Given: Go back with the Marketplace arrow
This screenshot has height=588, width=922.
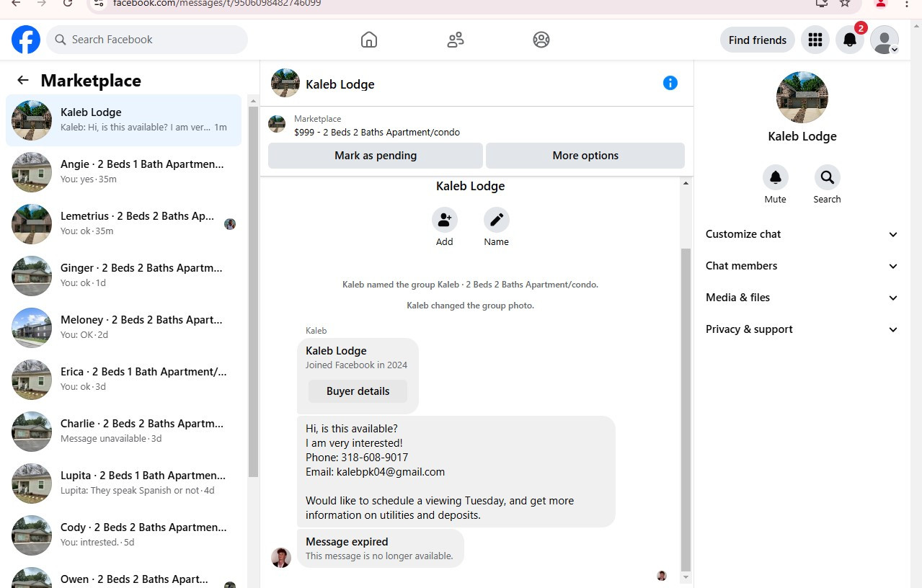Looking at the screenshot, I should (x=23, y=80).
